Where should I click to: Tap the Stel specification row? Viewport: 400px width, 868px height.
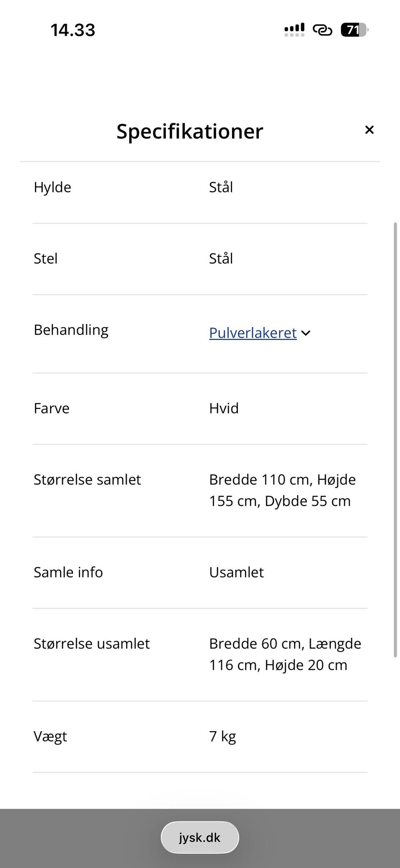[x=46, y=259]
